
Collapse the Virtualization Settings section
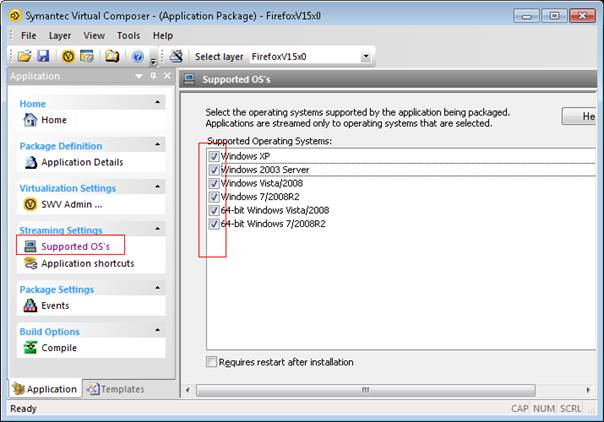pos(158,187)
